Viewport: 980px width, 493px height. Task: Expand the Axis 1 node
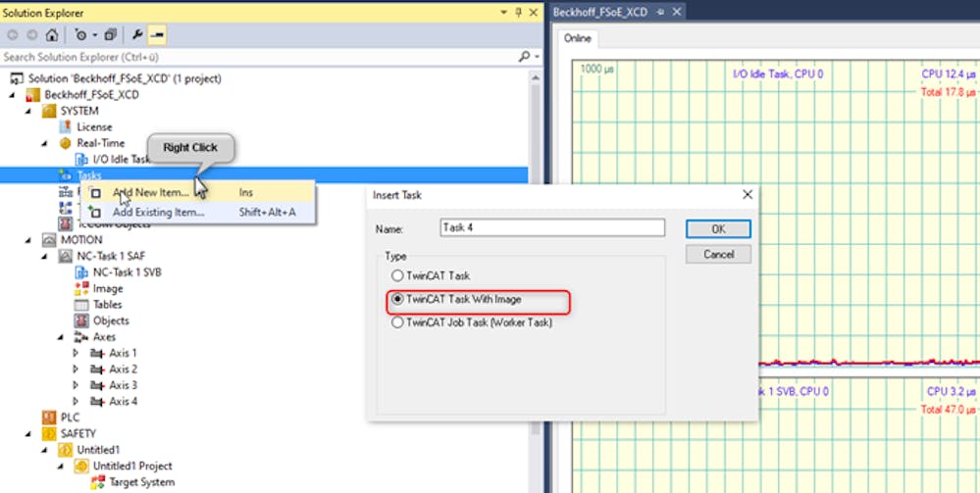(77, 353)
